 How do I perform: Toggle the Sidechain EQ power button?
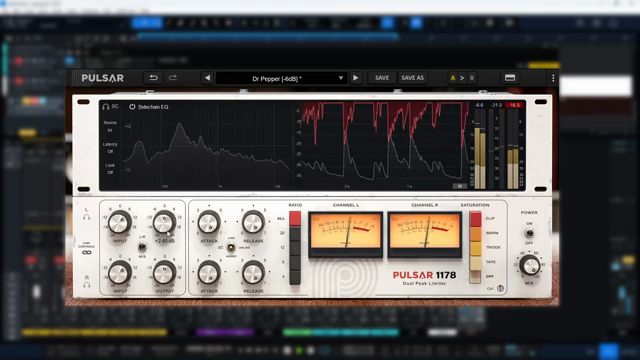point(132,107)
